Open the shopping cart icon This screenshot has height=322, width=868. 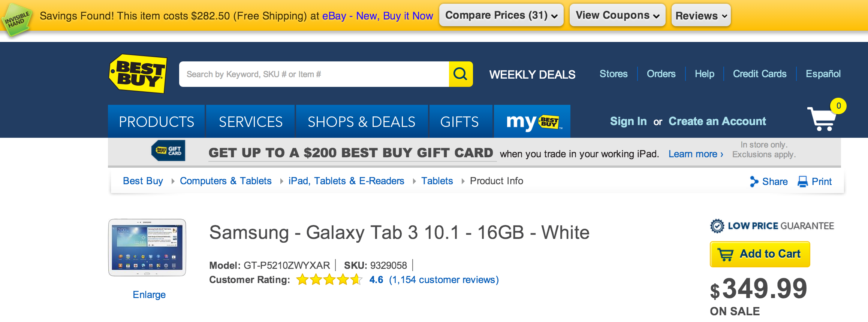pyautogui.click(x=822, y=119)
